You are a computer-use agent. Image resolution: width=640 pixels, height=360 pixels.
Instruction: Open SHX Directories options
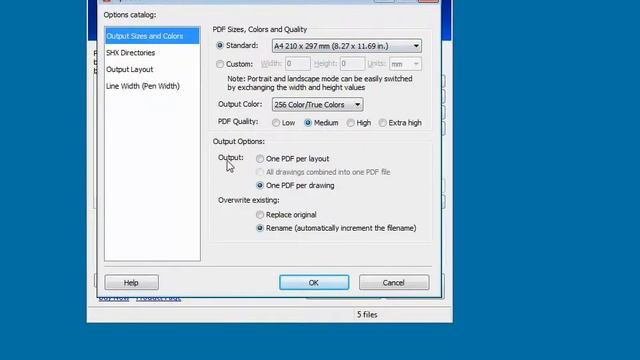click(x=130, y=53)
